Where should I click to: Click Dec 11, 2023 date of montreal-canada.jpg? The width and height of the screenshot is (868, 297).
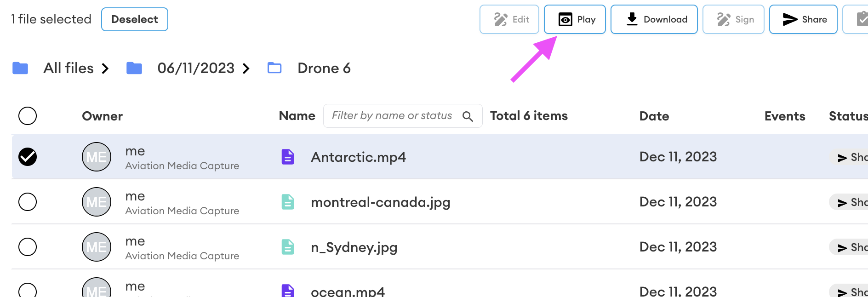click(x=678, y=202)
